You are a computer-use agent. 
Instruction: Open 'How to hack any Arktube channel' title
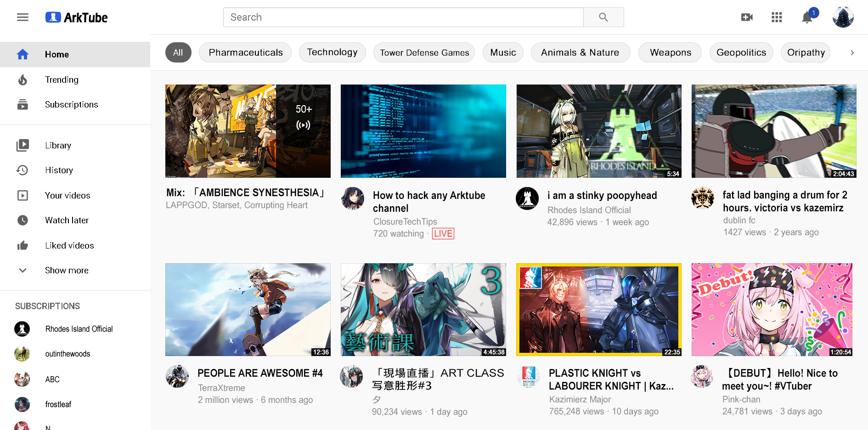429,202
